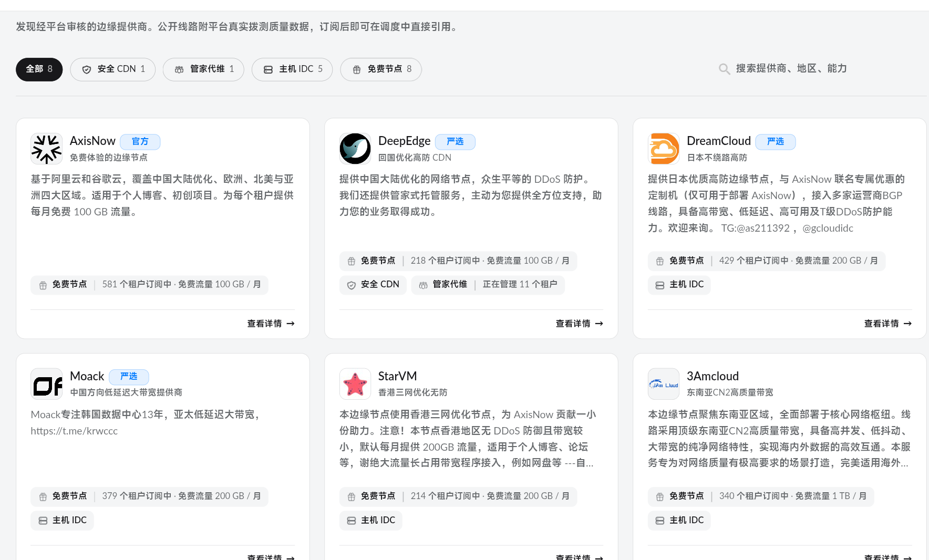Click the gift icon in DreamCloud 免费节点 tag
This screenshot has height=560, width=929.
tap(660, 261)
